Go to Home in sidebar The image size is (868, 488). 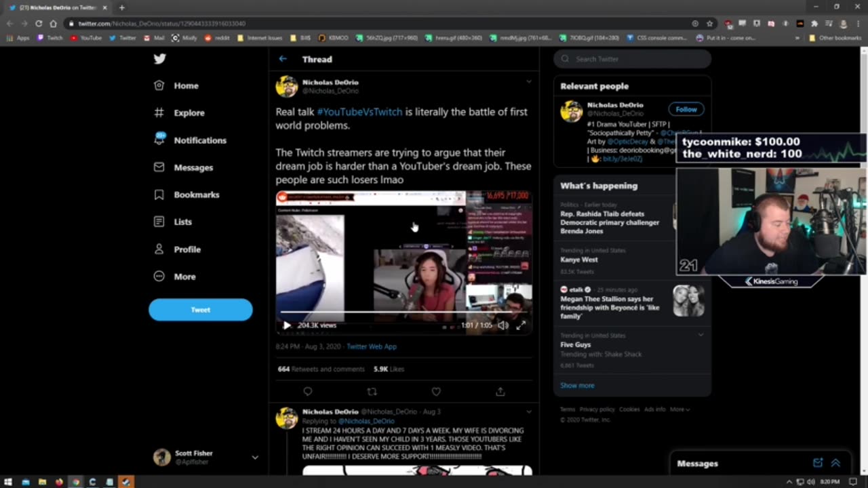pyautogui.click(x=176, y=85)
